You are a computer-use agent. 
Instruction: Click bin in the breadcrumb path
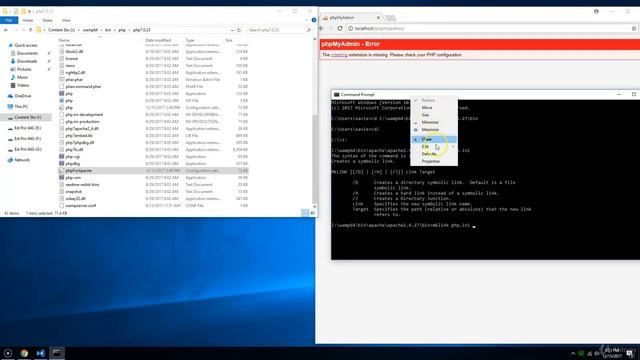click(x=108, y=30)
